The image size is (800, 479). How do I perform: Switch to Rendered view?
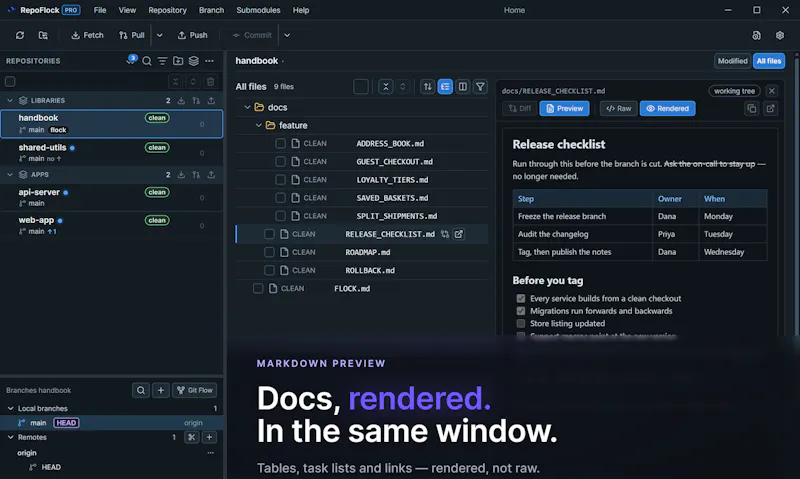click(667, 109)
